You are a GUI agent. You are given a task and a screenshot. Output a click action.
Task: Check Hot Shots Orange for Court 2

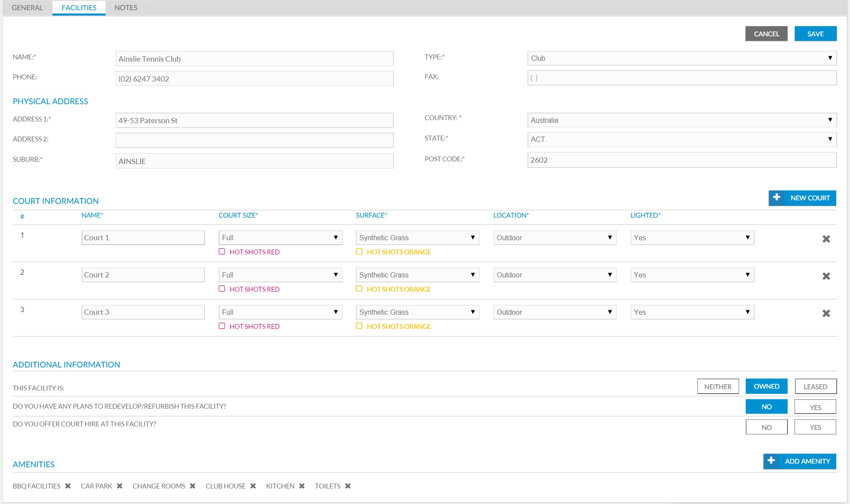(x=359, y=289)
